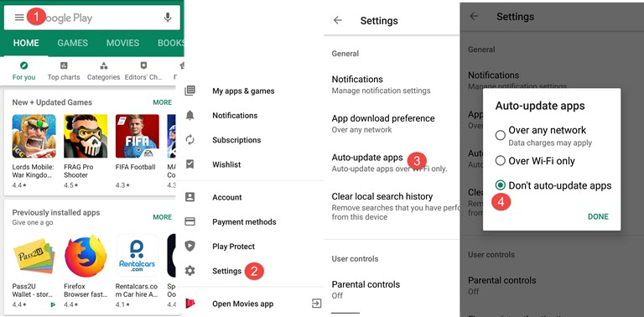Viewport: 644px width, 317px height.
Task: Go back from the dimmed Settings screen
Action: point(474,17)
